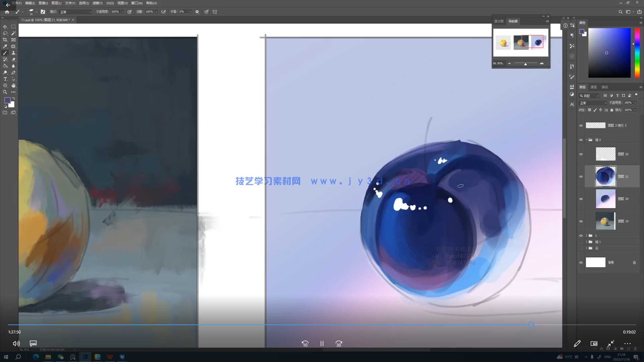Select the Crop tool
This screenshot has height=362, width=644.
tap(5, 40)
